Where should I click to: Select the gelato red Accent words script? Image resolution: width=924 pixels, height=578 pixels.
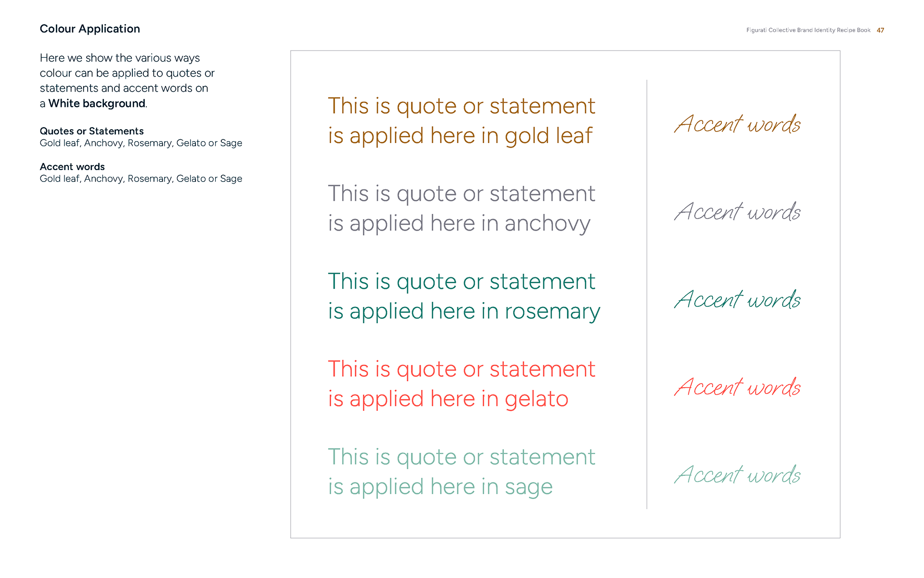click(x=737, y=387)
